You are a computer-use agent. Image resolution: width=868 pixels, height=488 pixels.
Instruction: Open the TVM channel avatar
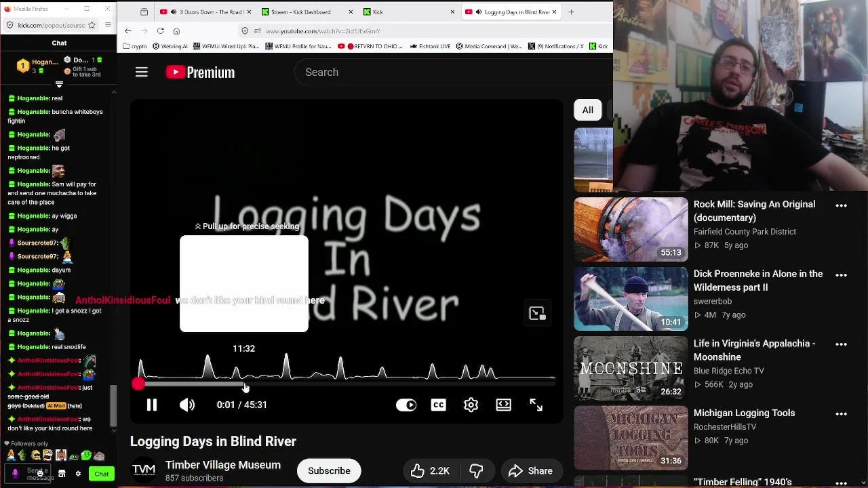pyautogui.click(x=144, y=470)
